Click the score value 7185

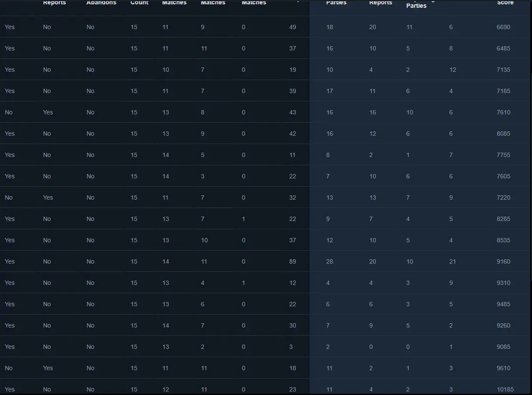pos(503,91)
